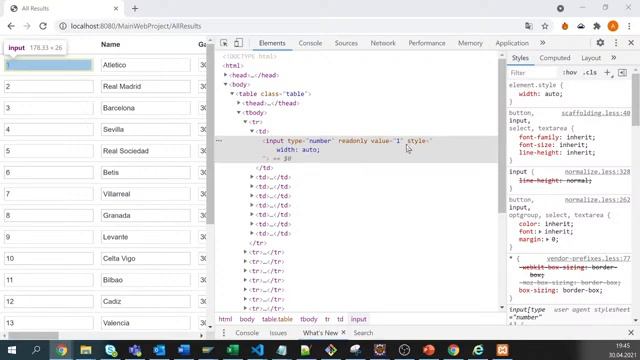Open drawer Console tab
640x360 pixels.
[247, 333]
